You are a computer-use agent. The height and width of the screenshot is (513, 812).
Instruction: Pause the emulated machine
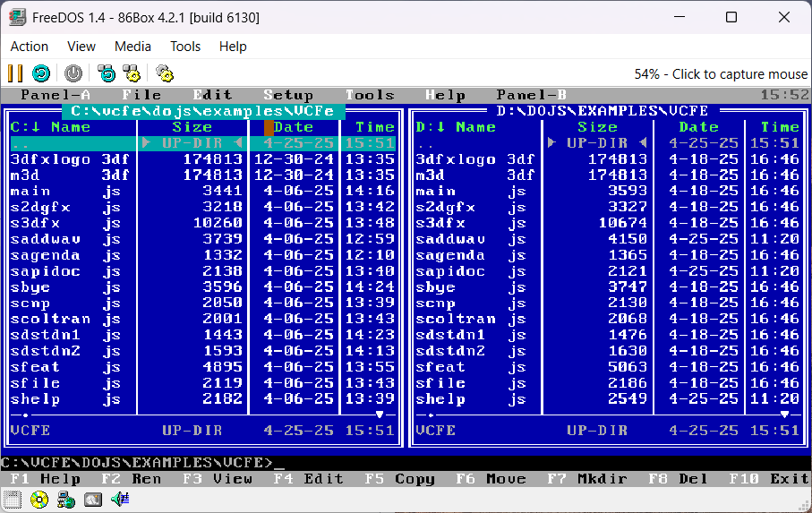[15, 73]
